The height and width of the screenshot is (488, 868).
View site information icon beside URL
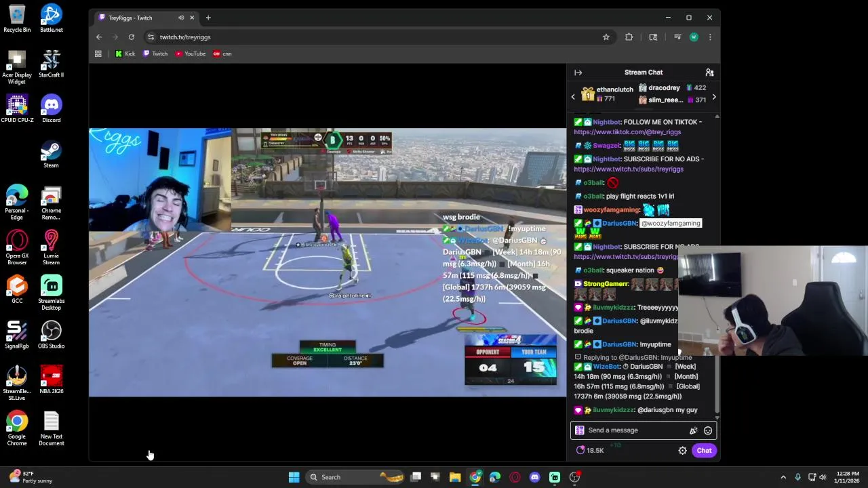(x=151, y=37)
